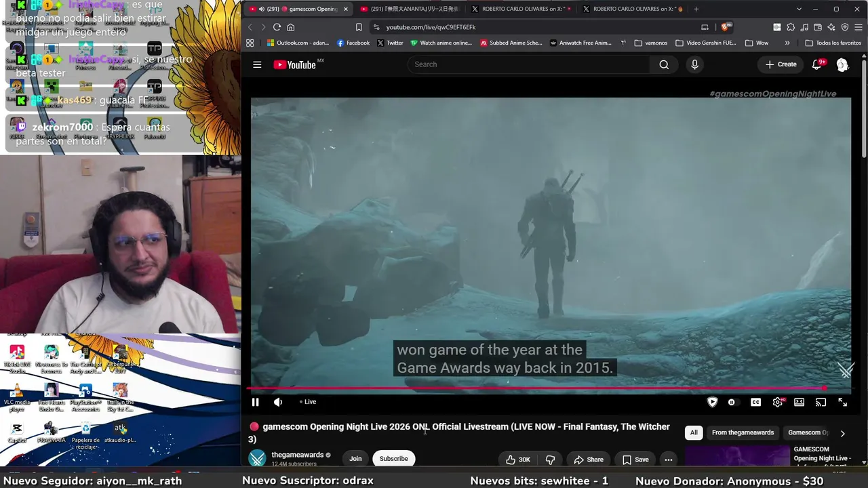Click the shield icon in player controls

click(x=712, y=402)
